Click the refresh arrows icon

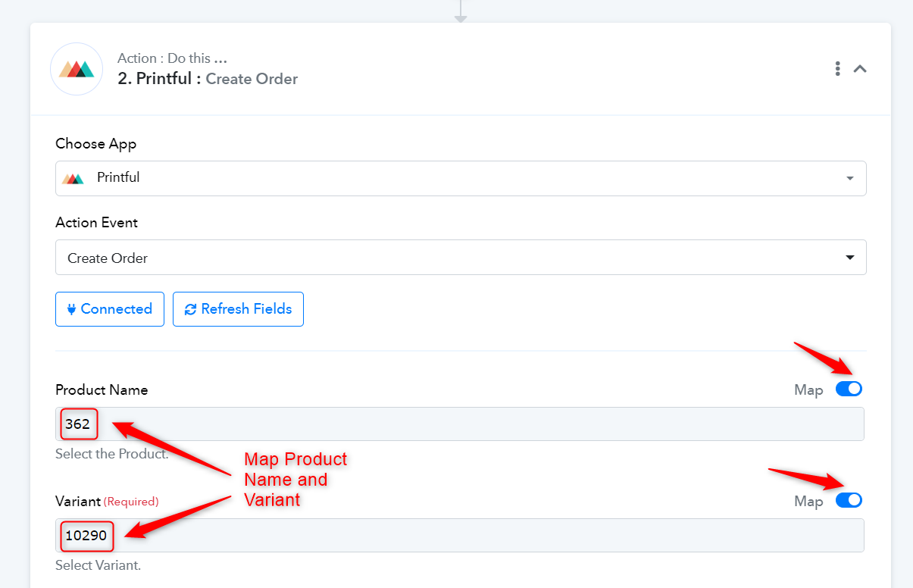[190, 309]
